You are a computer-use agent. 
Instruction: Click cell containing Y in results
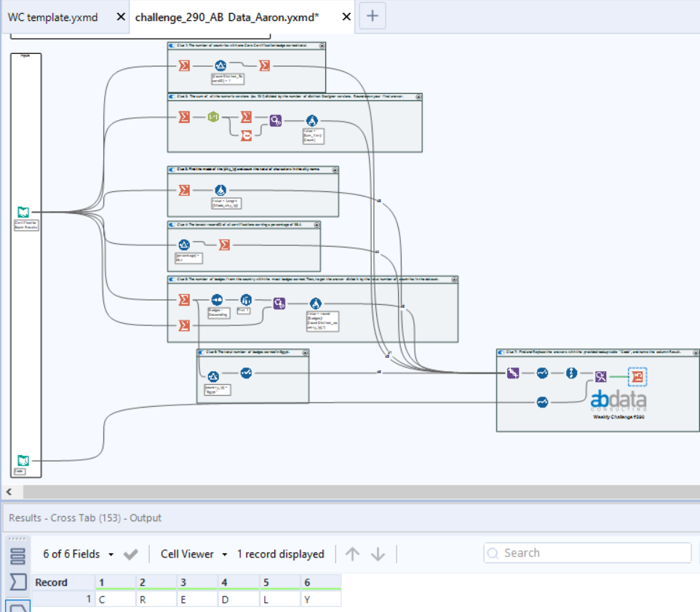[321, 600]
